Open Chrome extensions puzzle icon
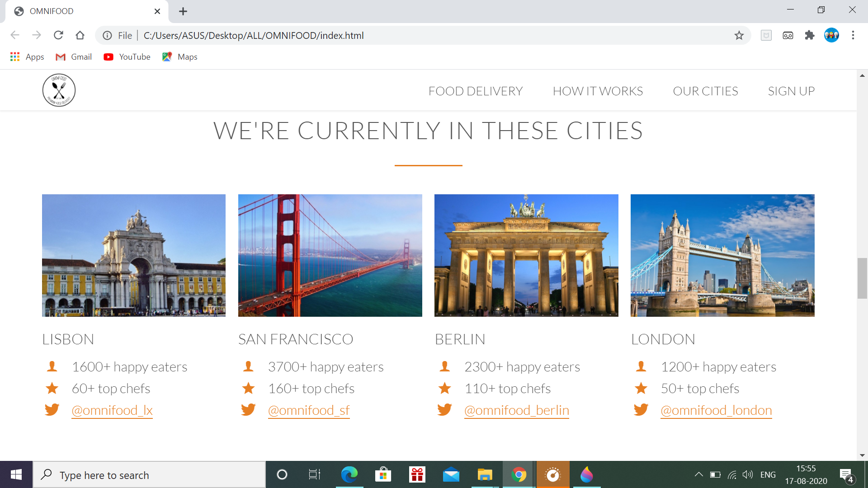This screenshot has height=488, width=868. click(x=809, y=35)
